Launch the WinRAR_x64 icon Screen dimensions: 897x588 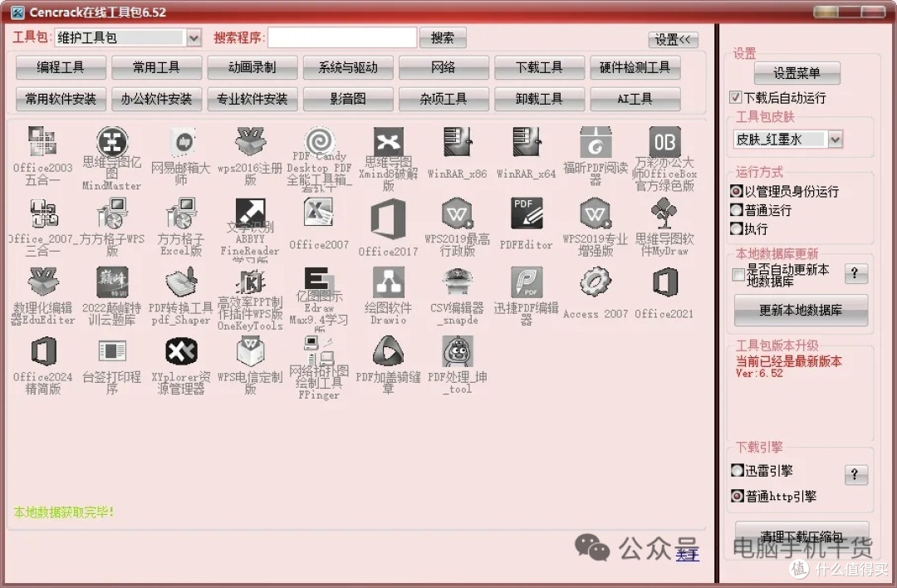point(527,142)
